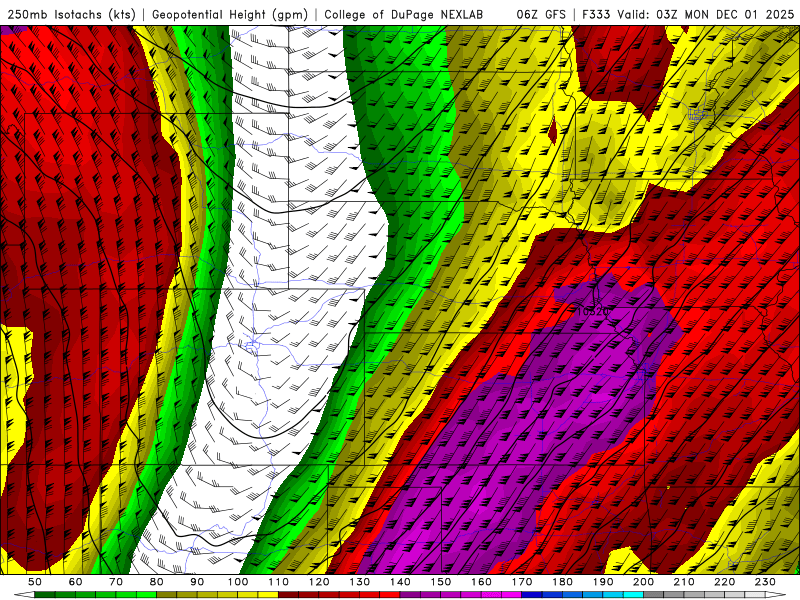Viewport: 800px width, 600px height.
Task: Click the 'F333' forecast hour text
Action: click(596, 14)
